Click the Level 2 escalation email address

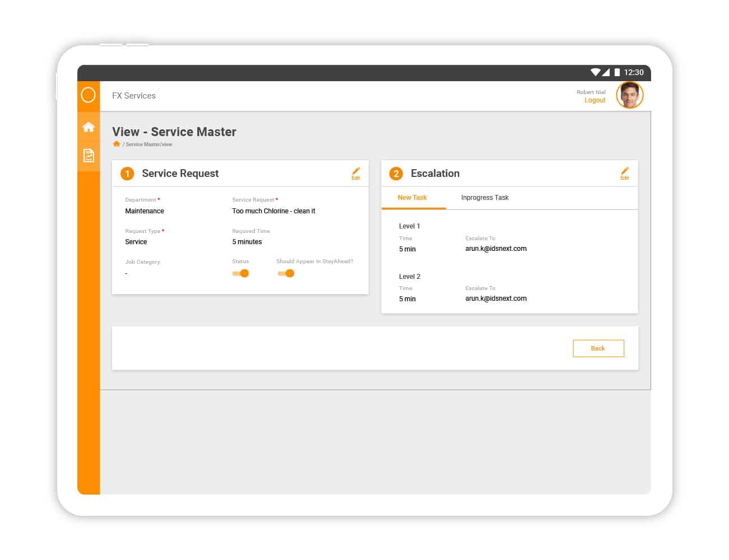496,298
